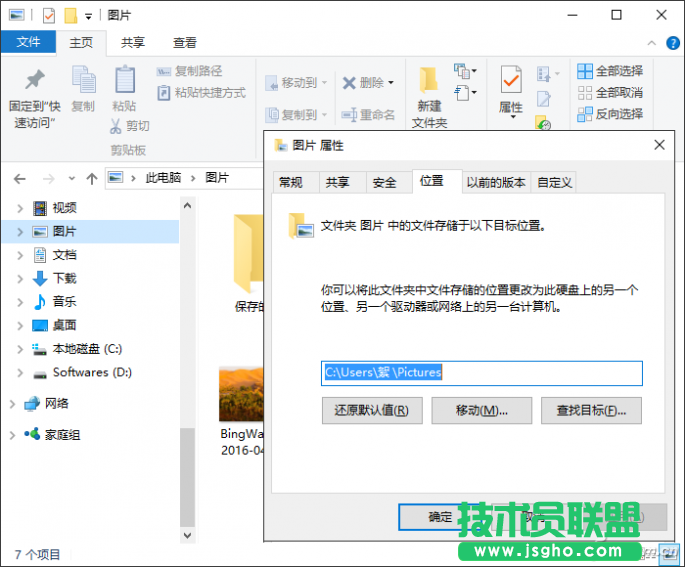Click the New Folder icon
Image resolution: width=685 pixels, height=567 pixels.
coord(429,82)
